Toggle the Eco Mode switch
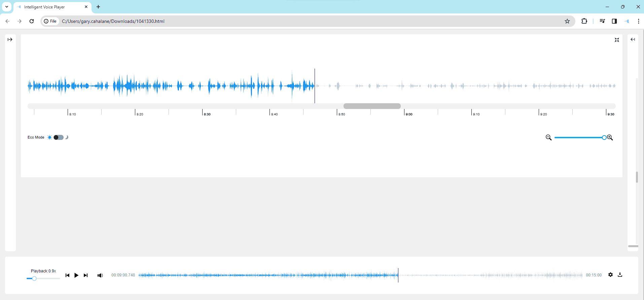 point(59,137)
